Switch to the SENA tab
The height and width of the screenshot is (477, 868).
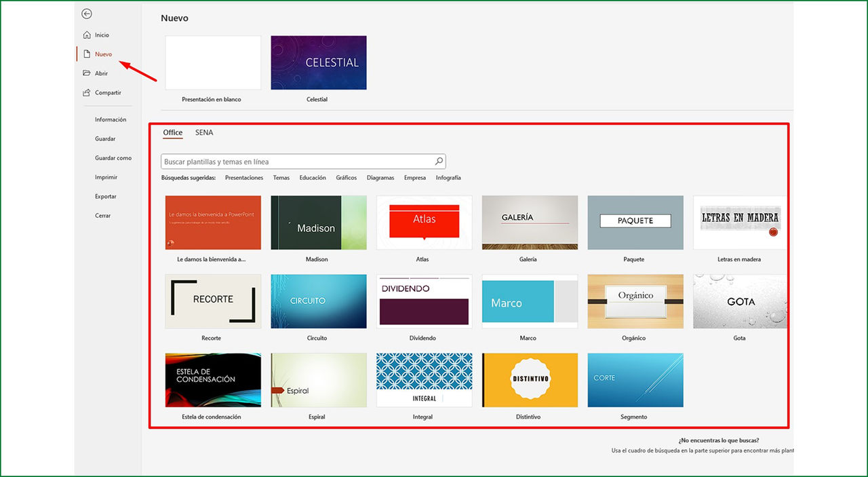click(x=204, y=133)
